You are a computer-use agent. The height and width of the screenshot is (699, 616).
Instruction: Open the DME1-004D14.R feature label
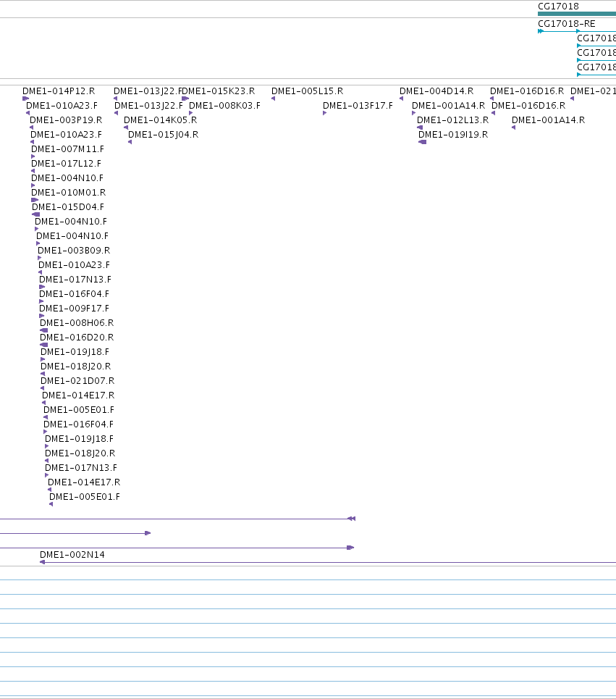[436, 91]
